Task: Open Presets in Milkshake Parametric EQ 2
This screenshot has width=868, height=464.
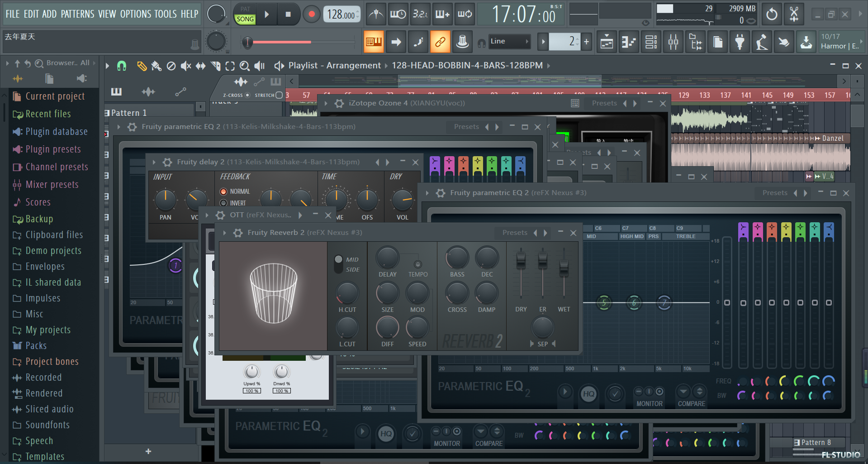Action: [x=466, y=127]
